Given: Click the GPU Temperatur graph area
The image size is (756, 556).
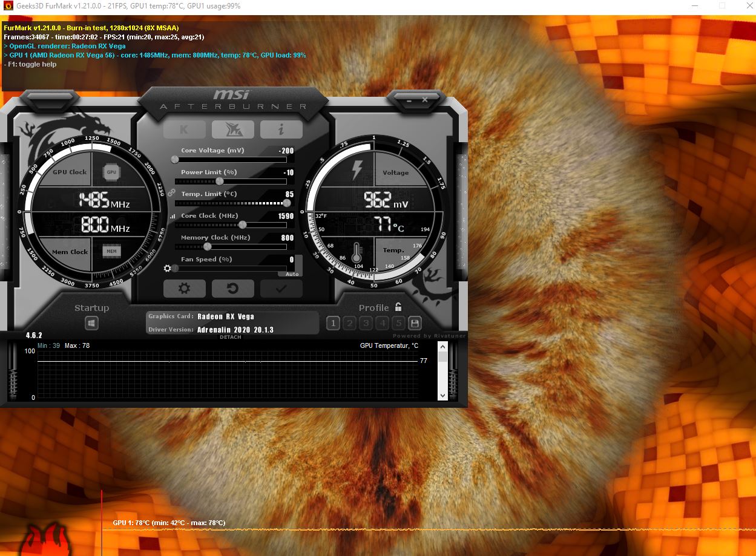Looking at the screenshot, I should (x=228, y=374).
